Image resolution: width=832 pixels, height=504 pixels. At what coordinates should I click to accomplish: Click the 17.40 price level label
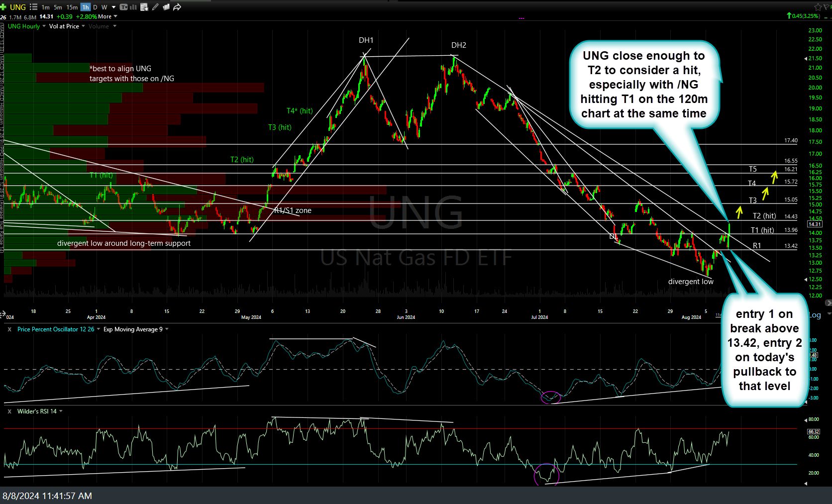coord(791,141)
